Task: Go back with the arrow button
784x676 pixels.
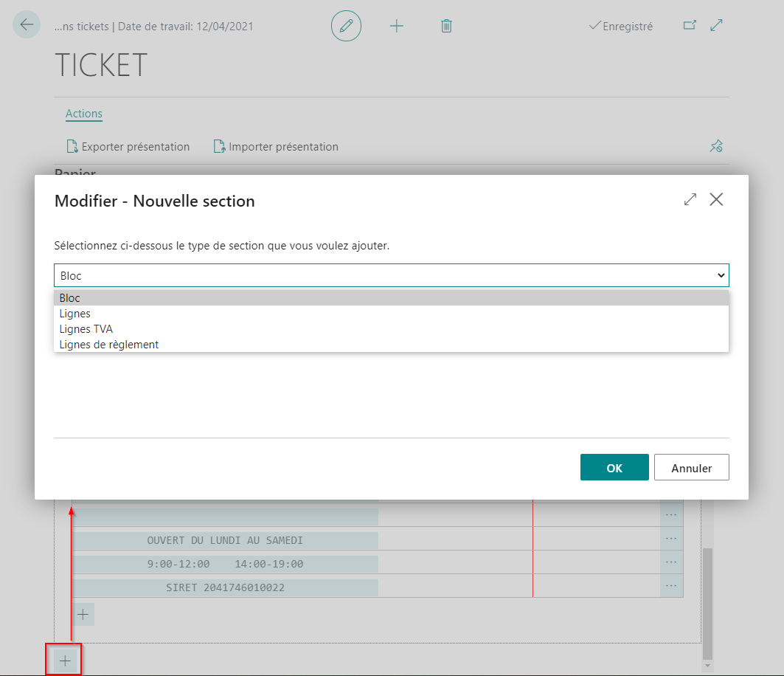Action: click(x=27, y=24)
